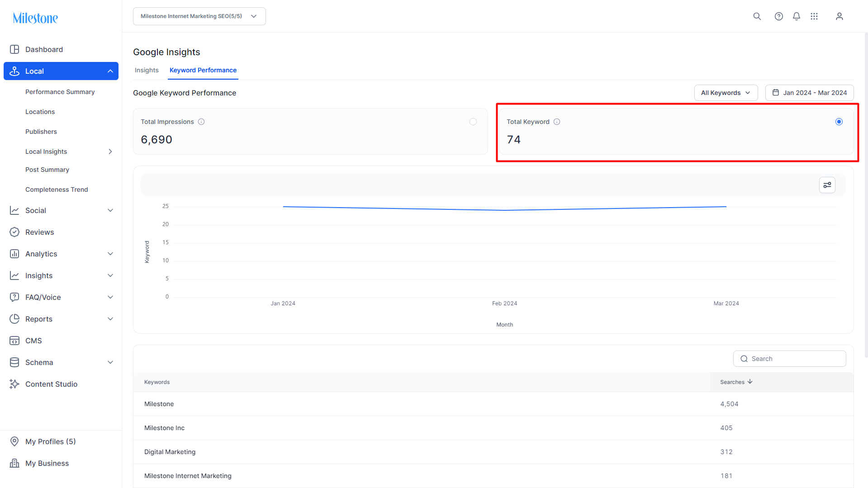Image resolution: width=868 pixels, height=488 pixels.
Task: Click the Content Studio sparkle icon
Action: [x=14, y=384]
